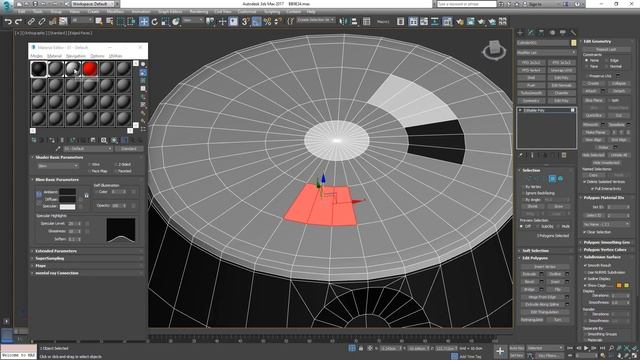This screenshot has width=640, height=360.
Task: Open the Modifier List dropdown
Action: click(x=547, y=53)
